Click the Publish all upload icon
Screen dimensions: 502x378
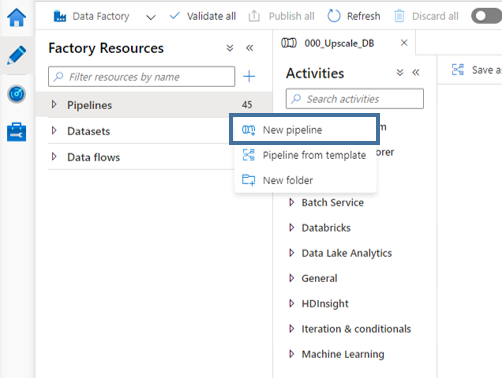pos(254,16)
